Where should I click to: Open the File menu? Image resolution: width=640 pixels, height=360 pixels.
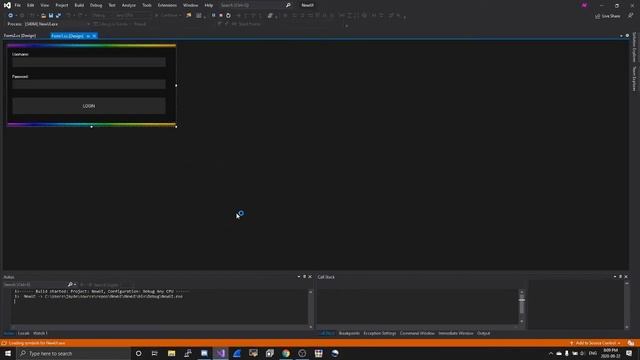click(x=18, y=5)
